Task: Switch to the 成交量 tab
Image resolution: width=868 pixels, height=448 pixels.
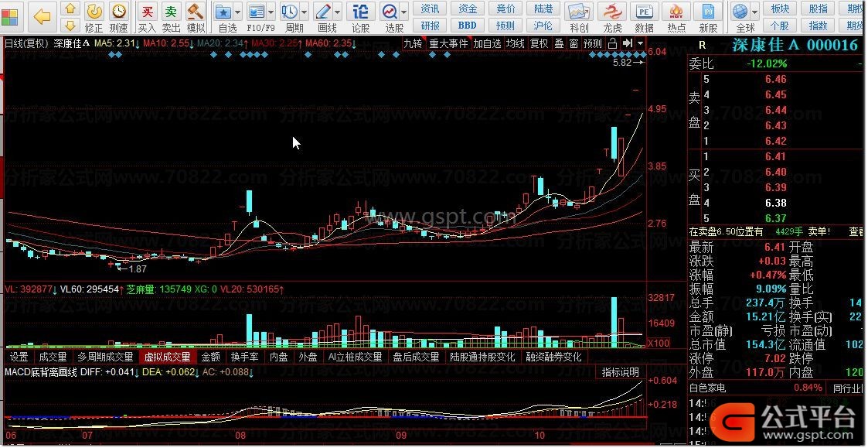Action: click(53, 357)
